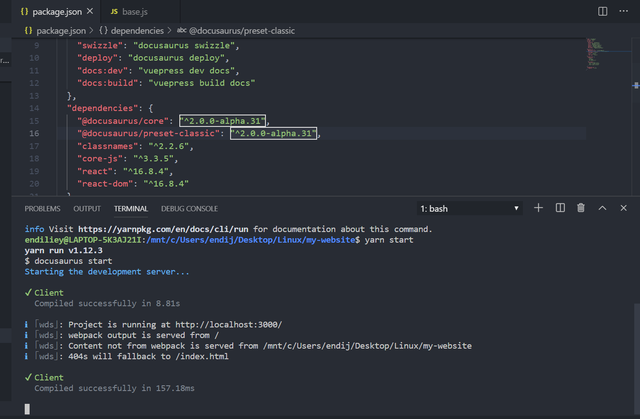This screenshot has height=419, width=640.
Task: Click the 'Compiled successfully in 8.81s' line
Action: [107, 304]
